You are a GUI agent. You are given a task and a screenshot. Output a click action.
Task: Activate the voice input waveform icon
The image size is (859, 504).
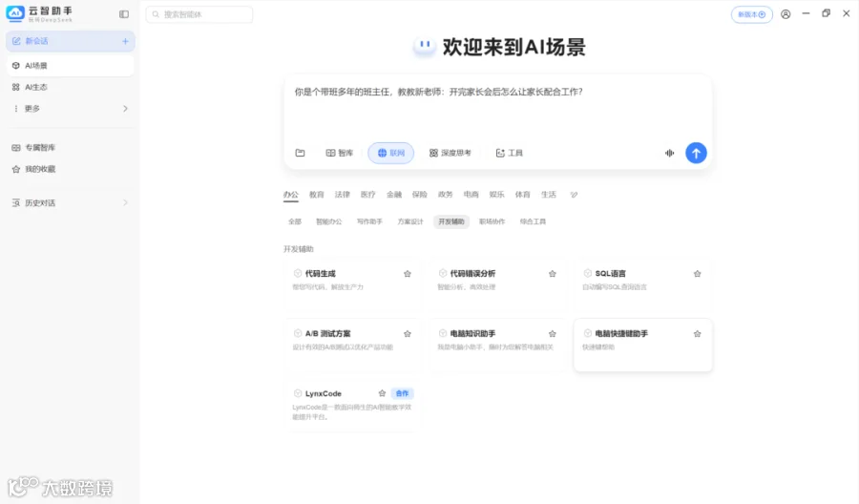[669, 153]
